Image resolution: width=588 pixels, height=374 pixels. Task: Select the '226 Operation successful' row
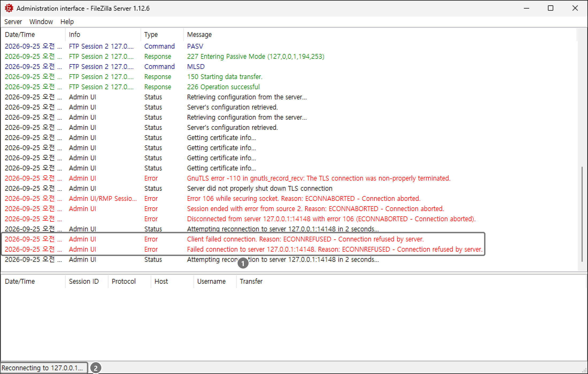[289, 87]
